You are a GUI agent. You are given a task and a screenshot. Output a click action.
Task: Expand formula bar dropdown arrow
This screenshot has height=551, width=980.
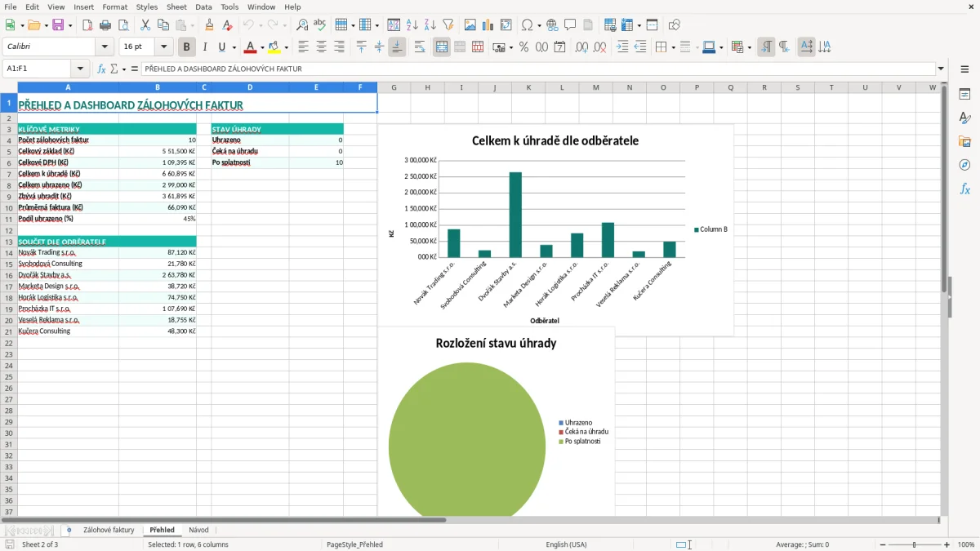(941, 69)
